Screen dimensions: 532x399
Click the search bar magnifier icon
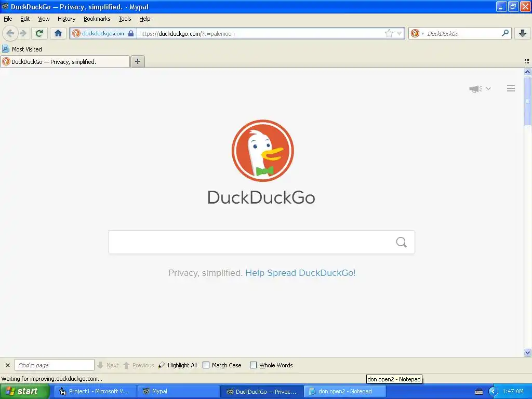pyautogui.click(x=505, y=33)
